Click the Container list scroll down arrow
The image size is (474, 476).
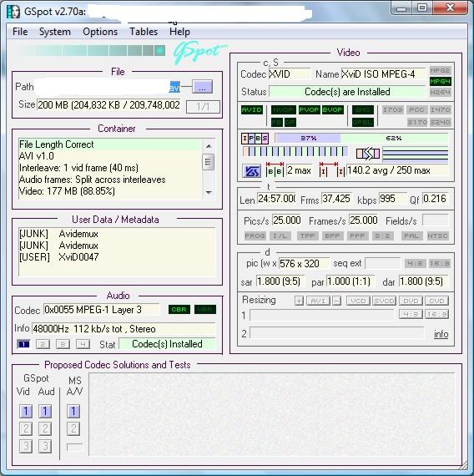209,192
